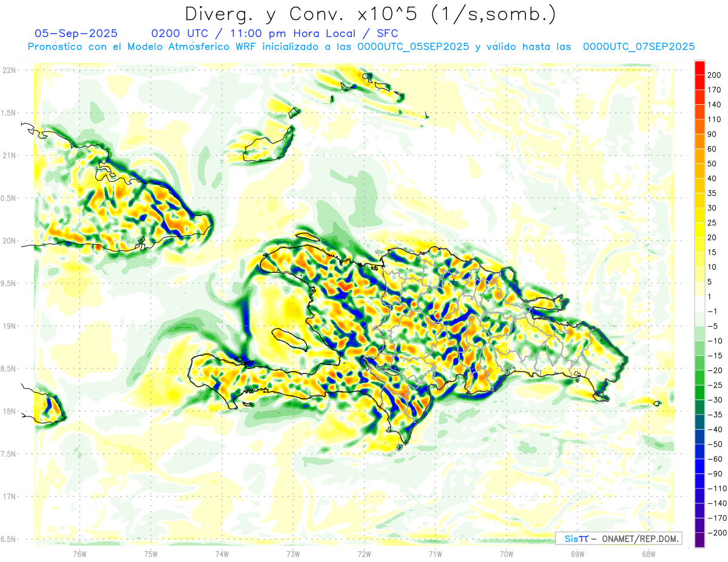Screen dimensions: 728x562
Task: Click color bar value "-25"
Action: point(716,385)
